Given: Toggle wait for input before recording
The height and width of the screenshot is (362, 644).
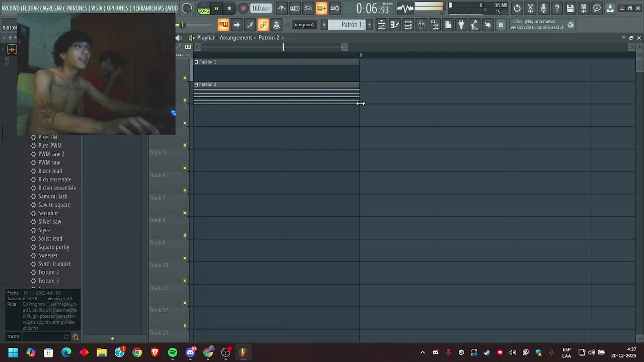Looking at the screenshot, I should pyautogui.click(x=295, y=8).
